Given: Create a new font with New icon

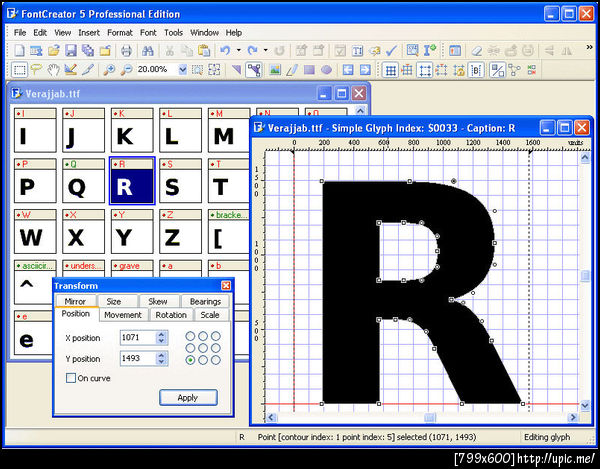Looking at the screenshot, I should pos(19,50).
